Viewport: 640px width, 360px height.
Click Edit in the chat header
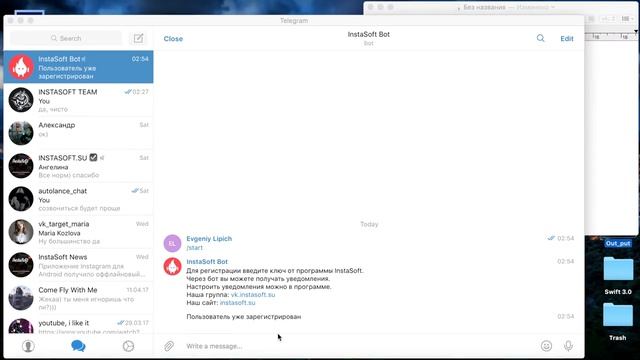[x=567, y=39]
